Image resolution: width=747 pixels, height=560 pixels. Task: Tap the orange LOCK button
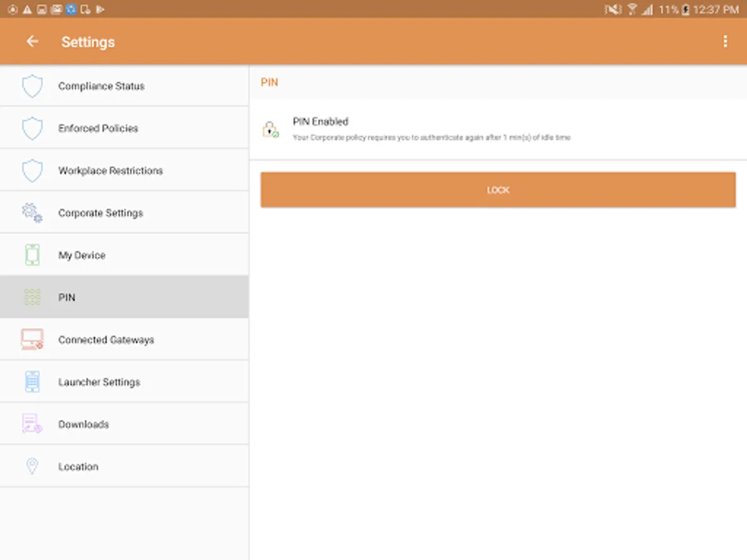tap(498, 190)
